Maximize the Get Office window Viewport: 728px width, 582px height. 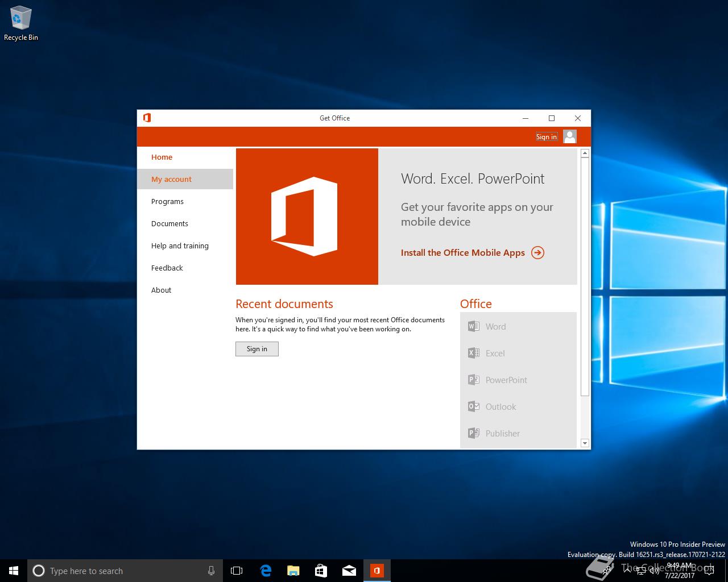pyautogui.click(x=552, y=118)
